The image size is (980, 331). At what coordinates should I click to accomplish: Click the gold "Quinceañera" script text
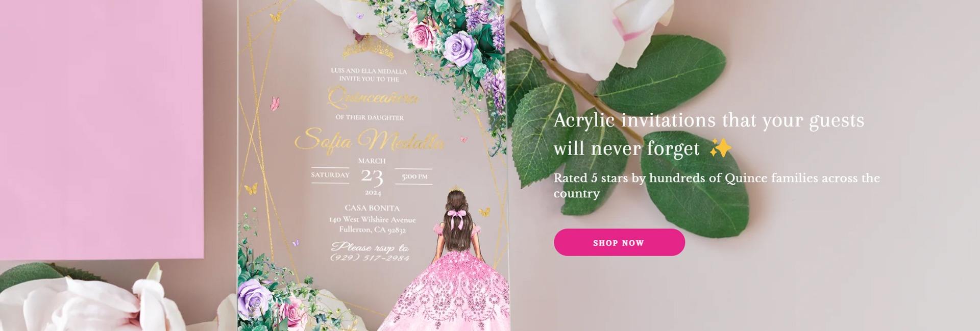(x=373, y=97)
